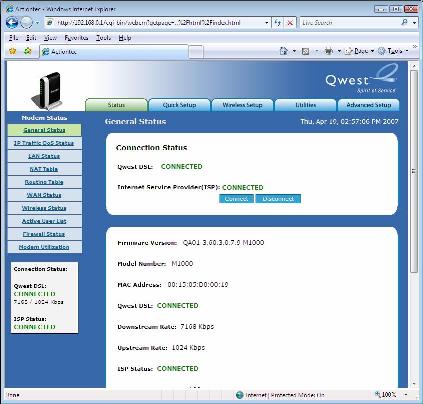Click the Upstream Rate 1024 Kbps value

pos(188,348)
